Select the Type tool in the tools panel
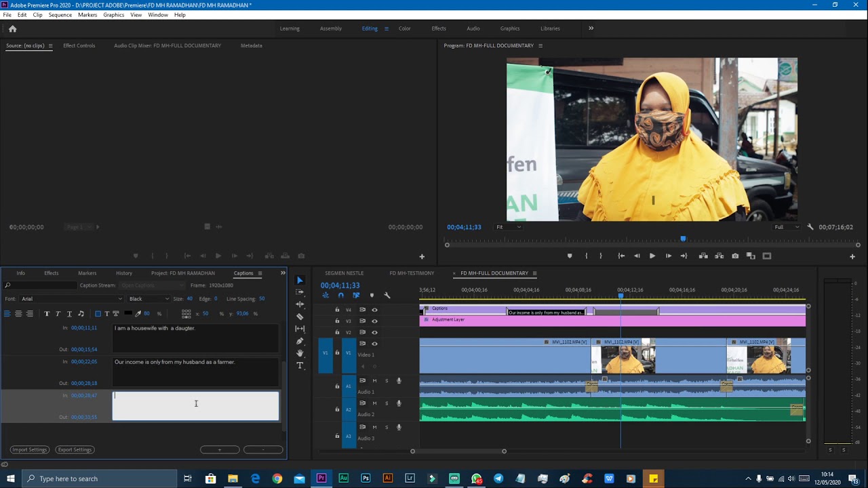Screen dimensions: 868x488 pos(300,365)
